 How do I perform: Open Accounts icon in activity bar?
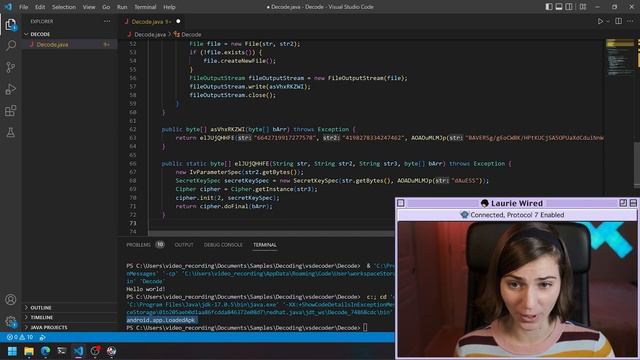(x=11, y=300)
